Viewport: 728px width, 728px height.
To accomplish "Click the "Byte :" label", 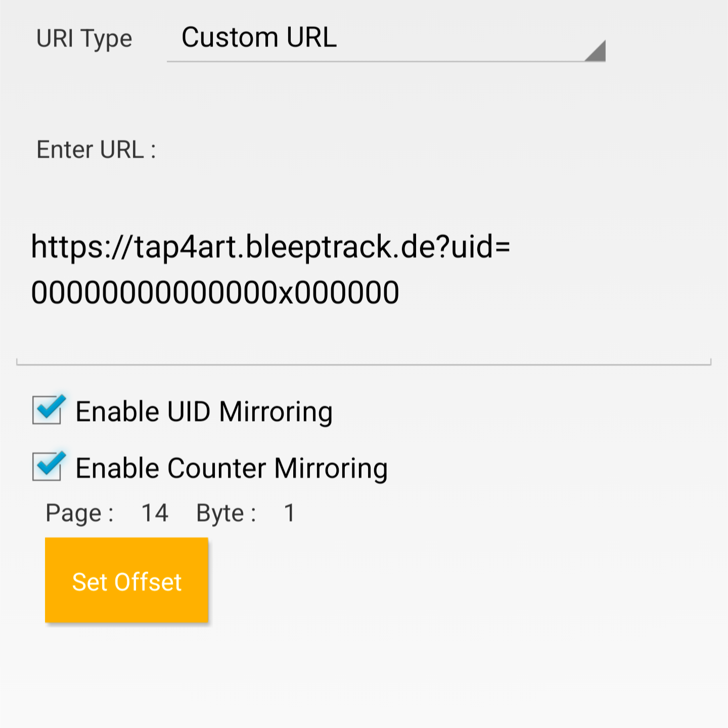I will 226,513.
